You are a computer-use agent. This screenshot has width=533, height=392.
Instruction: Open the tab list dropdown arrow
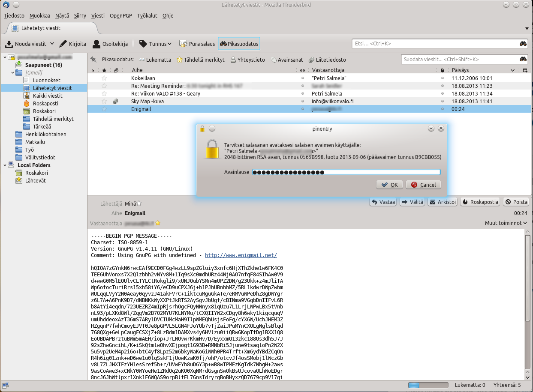527,28
